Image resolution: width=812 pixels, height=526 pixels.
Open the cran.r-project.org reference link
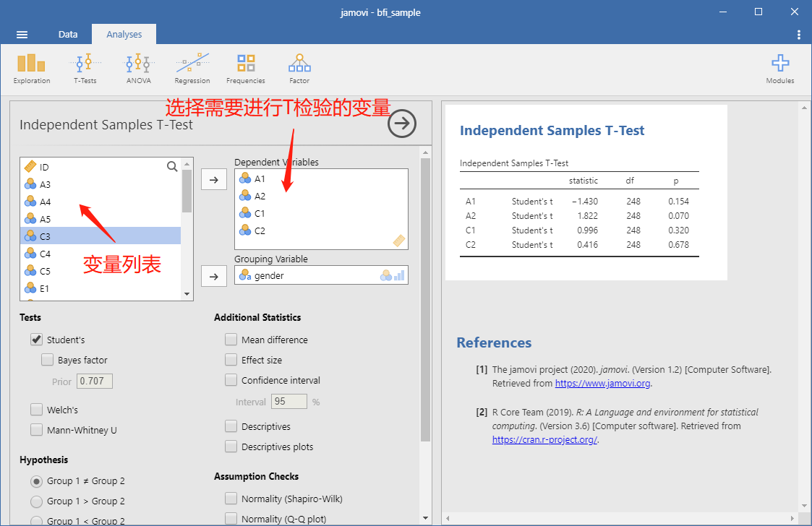[x=544, y=439]
